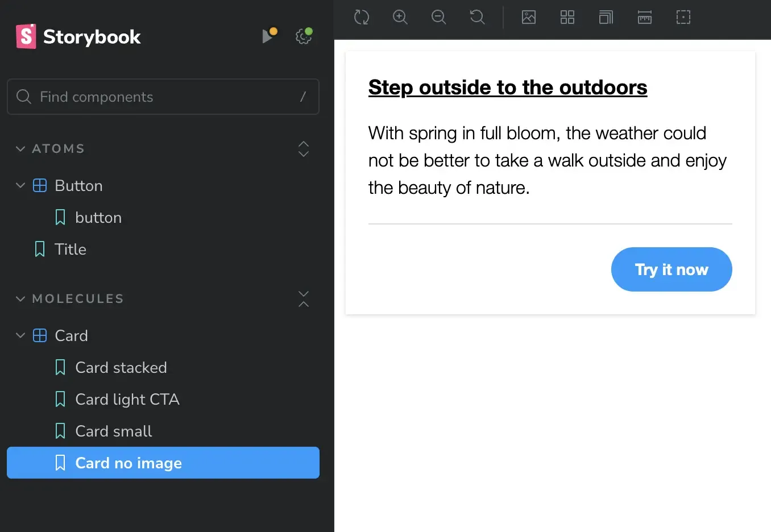Select the Card stacked story
The width and height of the screenshot is (771, 532).
121,368
